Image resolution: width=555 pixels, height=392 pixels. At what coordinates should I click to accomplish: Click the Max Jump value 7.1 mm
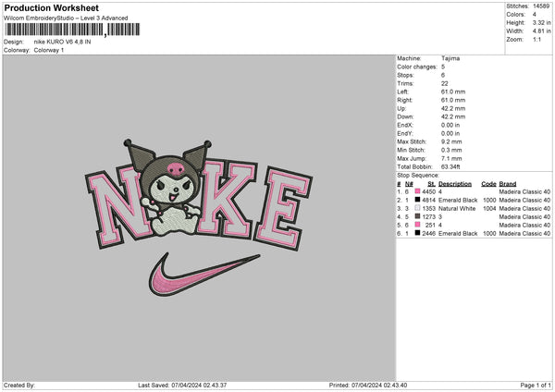451,158
